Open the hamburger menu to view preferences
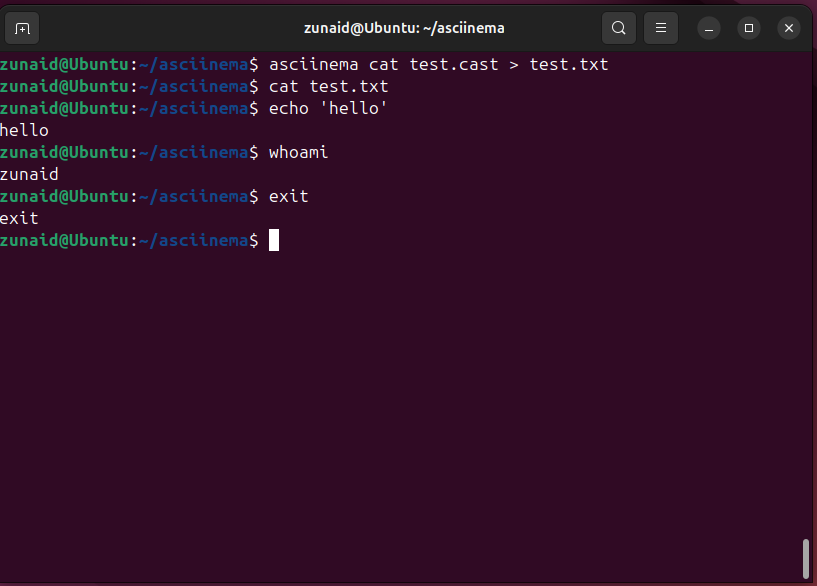Viewport: 817px width, 586px height. (x=660, y=28)
